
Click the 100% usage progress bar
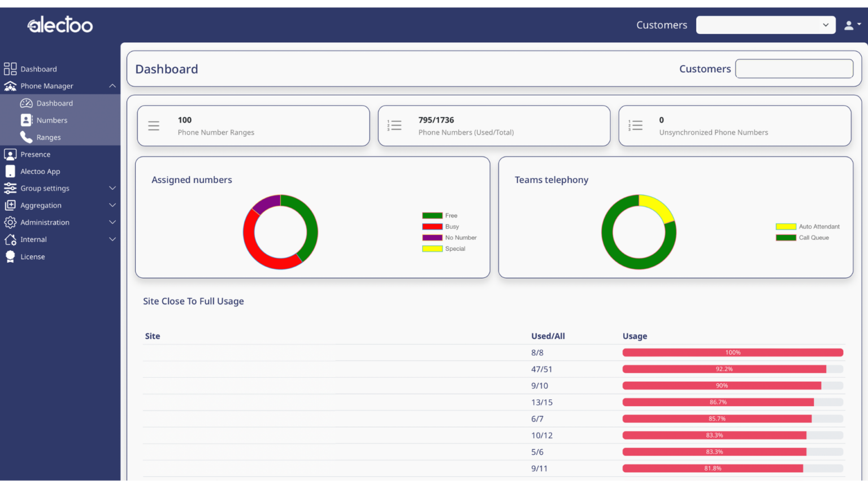coord(732,352)
